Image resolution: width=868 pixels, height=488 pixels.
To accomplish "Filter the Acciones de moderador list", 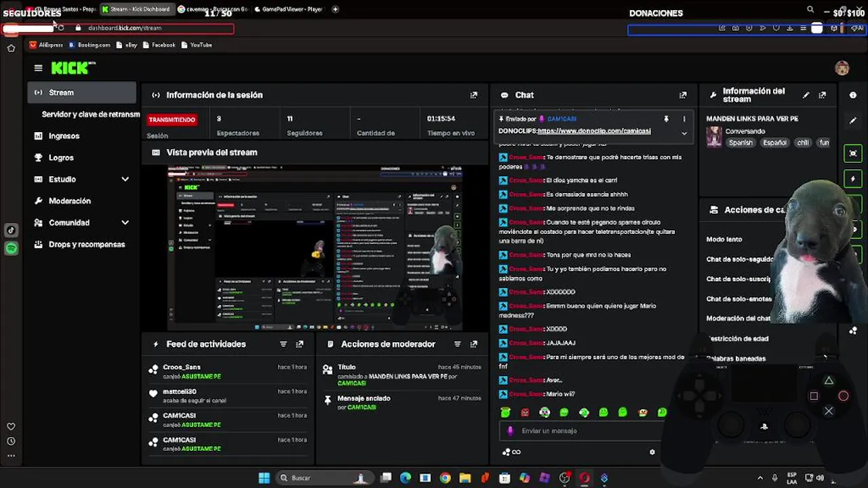I will 457,344.
